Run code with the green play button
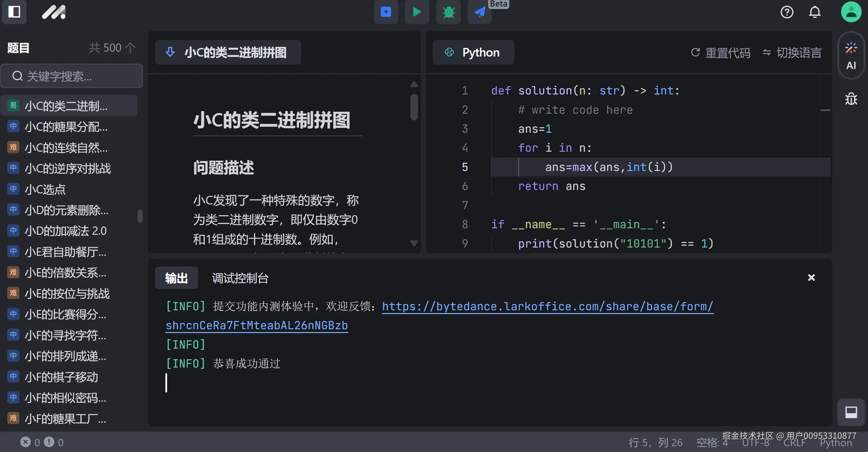This screenshot has width=868, height=452. tap(417, 12)
